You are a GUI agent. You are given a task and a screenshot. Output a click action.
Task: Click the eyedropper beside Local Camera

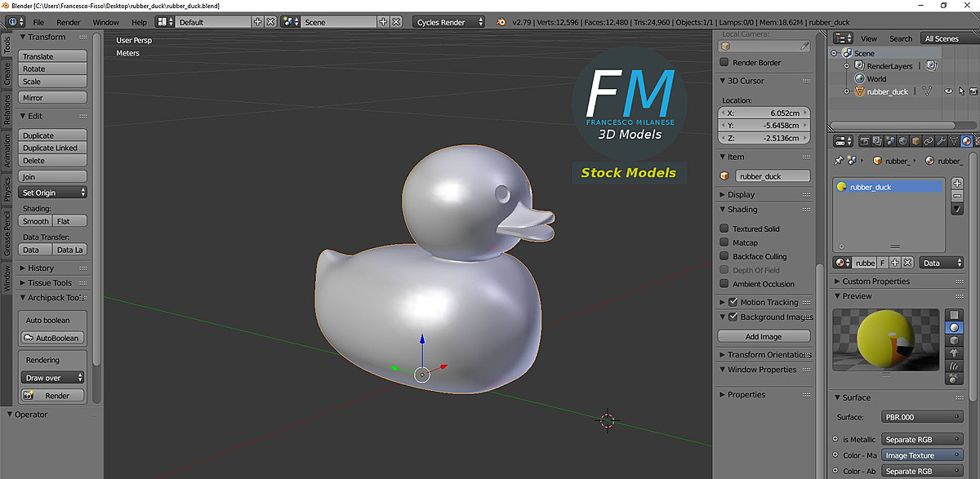804,46
